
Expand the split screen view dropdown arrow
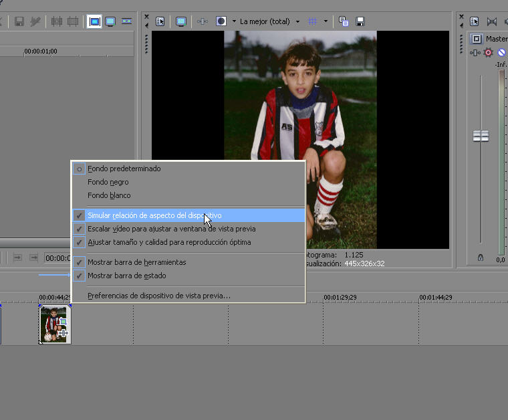pos(234,21)
